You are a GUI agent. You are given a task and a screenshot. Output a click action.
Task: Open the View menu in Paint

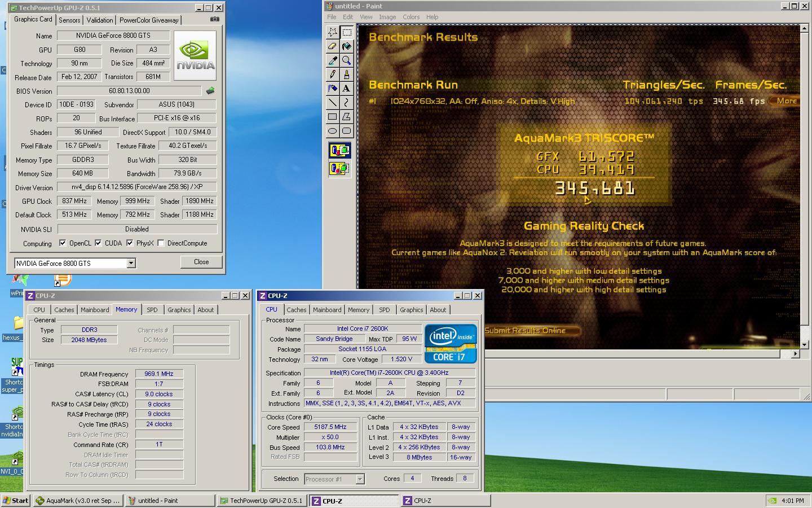pos(366,17)
